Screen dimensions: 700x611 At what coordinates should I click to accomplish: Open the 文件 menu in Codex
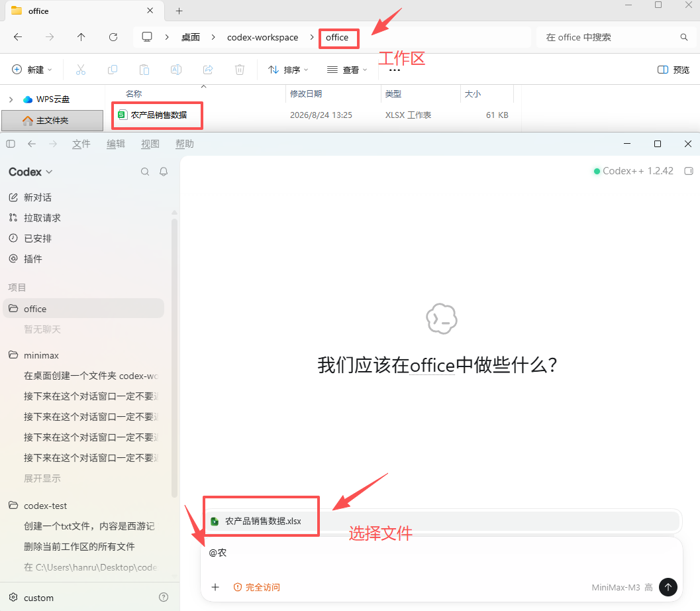pyautogui.click(x=81, y=144)
